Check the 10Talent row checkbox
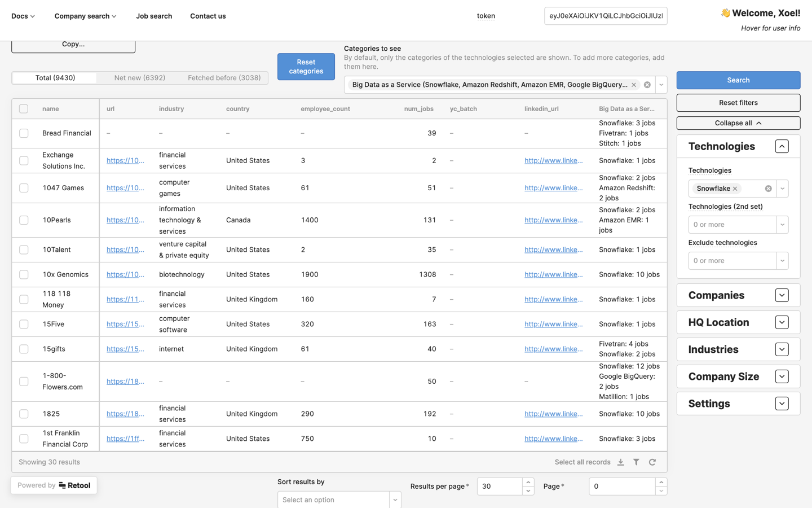812x508 pixels. point(24,249)
